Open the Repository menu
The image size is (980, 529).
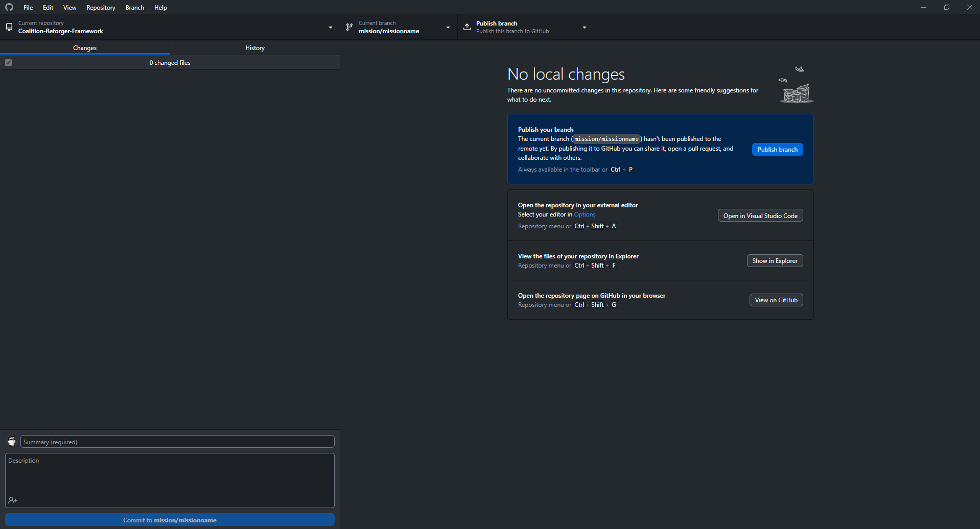[101, 8]
